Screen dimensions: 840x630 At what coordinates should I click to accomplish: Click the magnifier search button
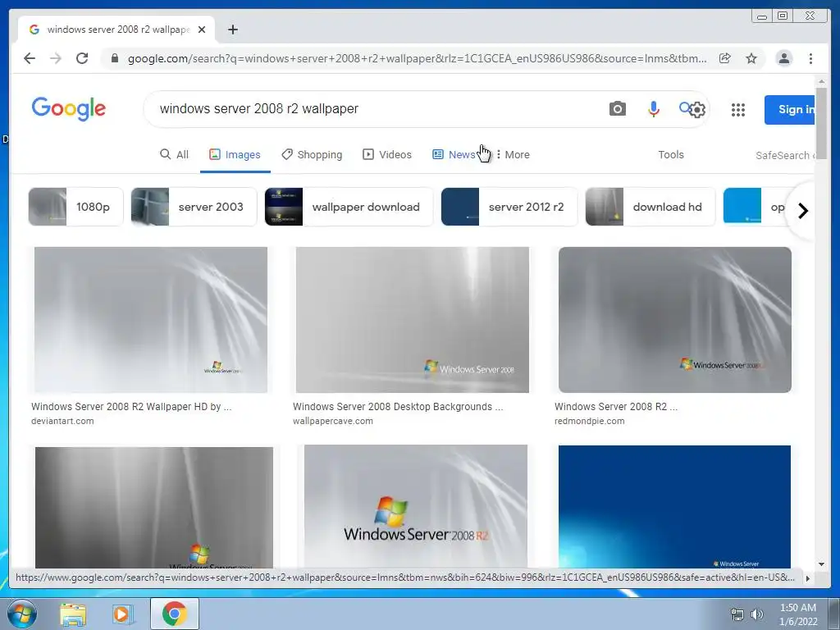point(685,107)
